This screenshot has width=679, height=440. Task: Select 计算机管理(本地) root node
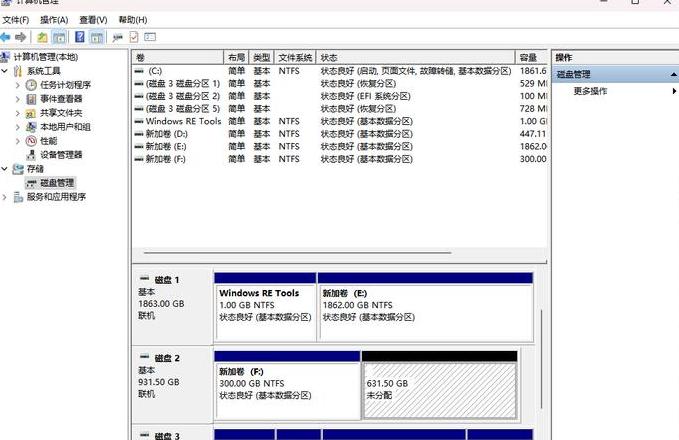click(x=46, y=57)
